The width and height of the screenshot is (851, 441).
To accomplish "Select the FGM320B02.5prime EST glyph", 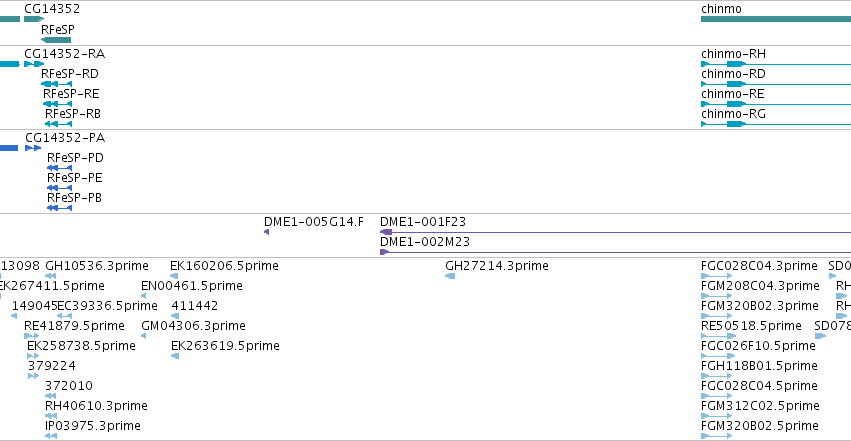I will [716, 436].
